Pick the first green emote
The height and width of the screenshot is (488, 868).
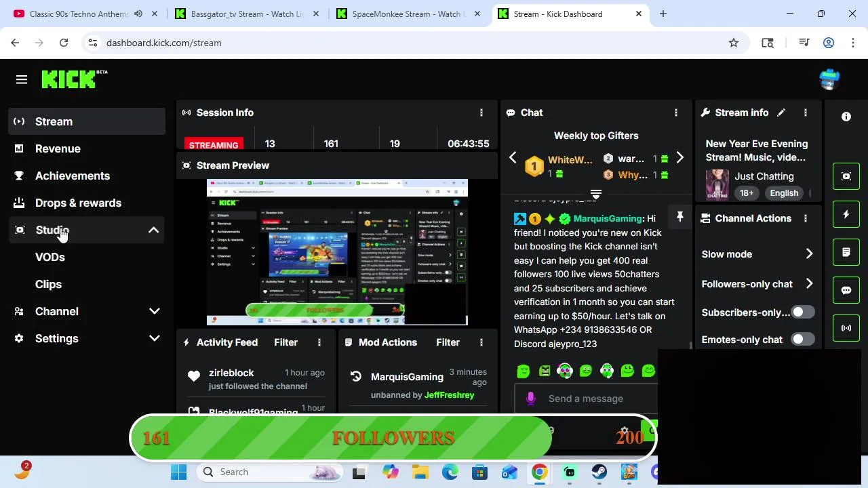click(x=523, y=371)
